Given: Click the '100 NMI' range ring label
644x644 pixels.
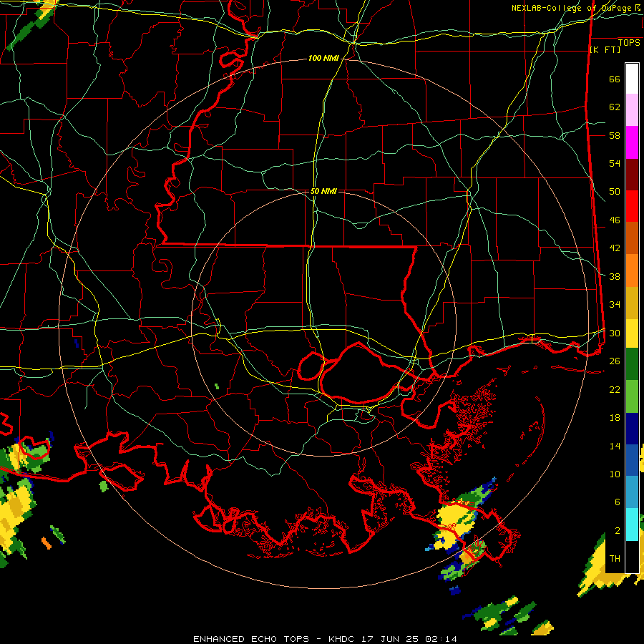Looking at the screenshot, I should pyautogui.click(x=323, y=59).
